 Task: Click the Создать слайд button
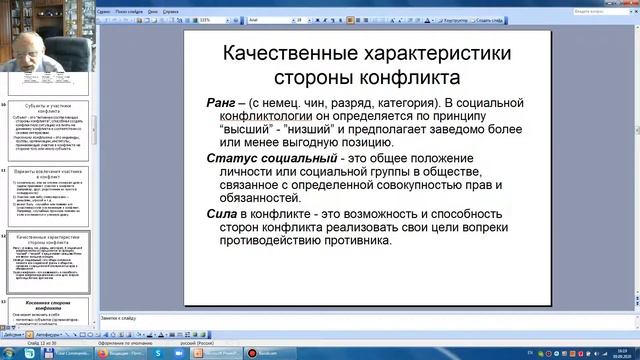pos(487,20)
